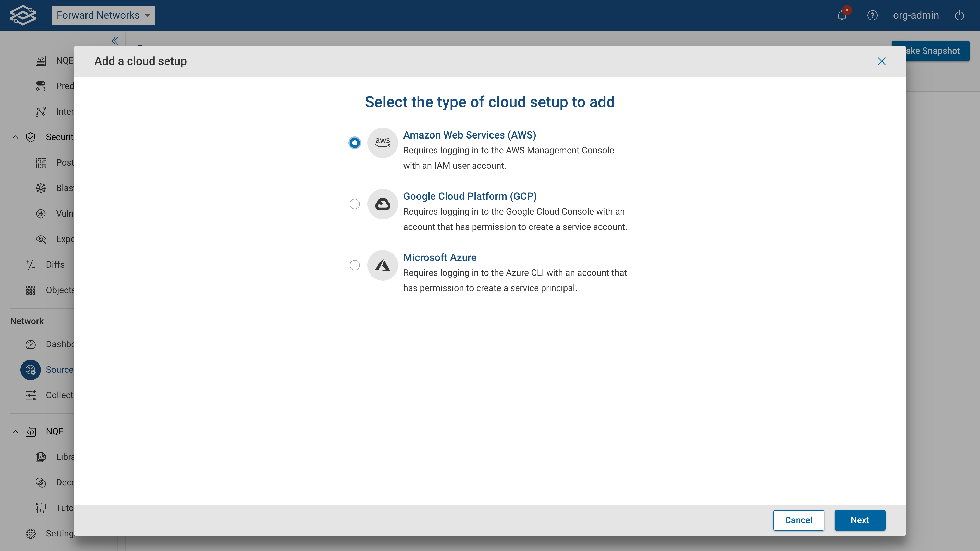This screenshot has width=980, height=551.
Task: Select the Dashboard icon in the sidebar
Action: click(x=30, y=344)
